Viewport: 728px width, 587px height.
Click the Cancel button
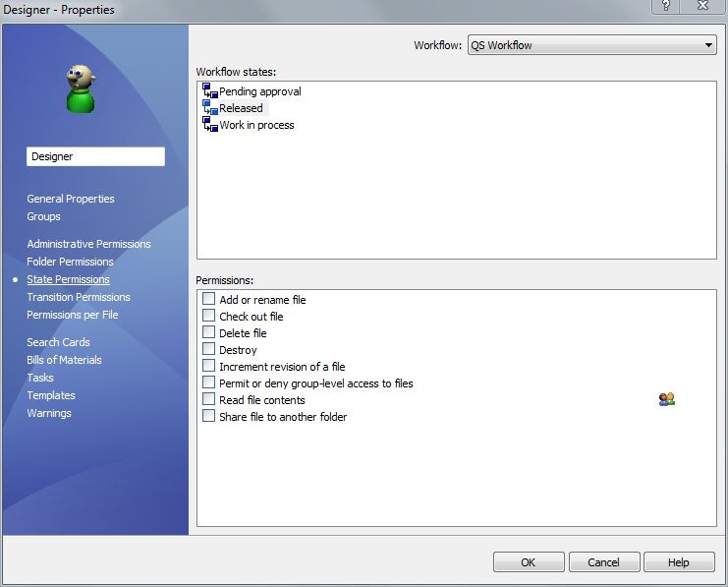pyautogui.click(x=604, y=561)
